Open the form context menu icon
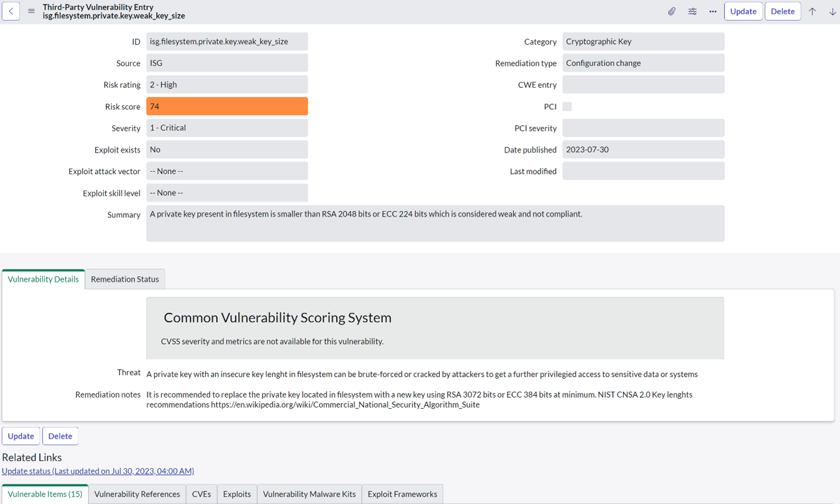 (x=31, y=11)
